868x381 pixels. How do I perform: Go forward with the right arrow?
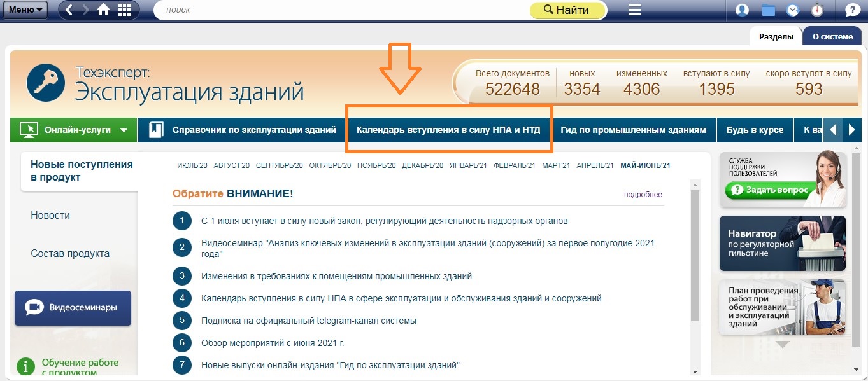click(x=85, y=10)
